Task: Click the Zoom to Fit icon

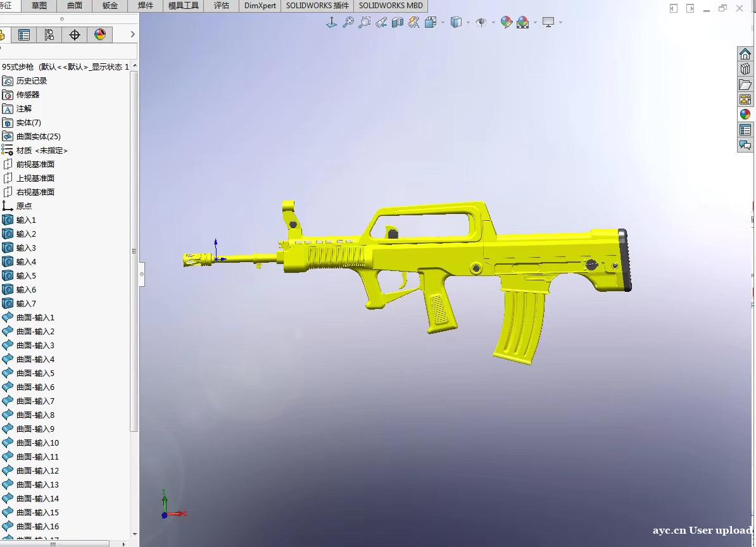Action: 348,23
